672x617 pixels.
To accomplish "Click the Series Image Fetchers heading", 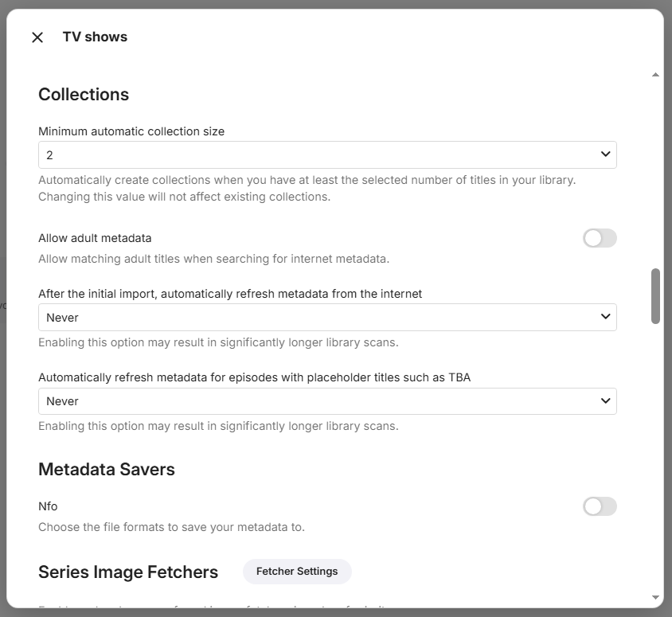I will point(128,572).
